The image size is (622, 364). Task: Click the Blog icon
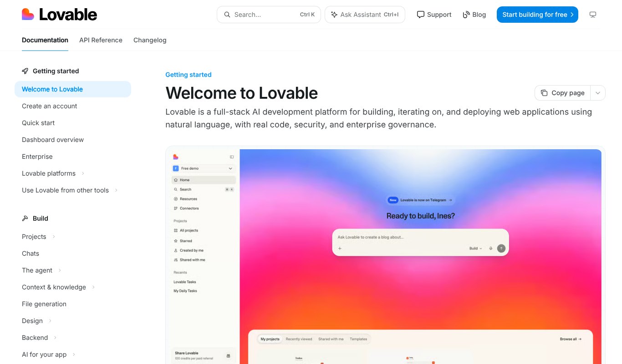pos(466,15)
